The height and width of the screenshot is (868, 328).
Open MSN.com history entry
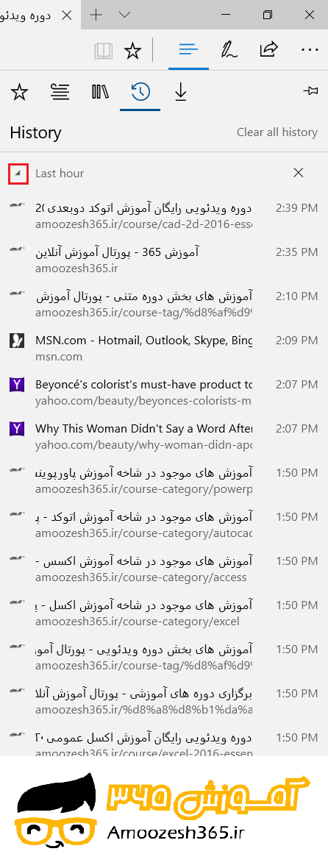click(x=164, y=348)
